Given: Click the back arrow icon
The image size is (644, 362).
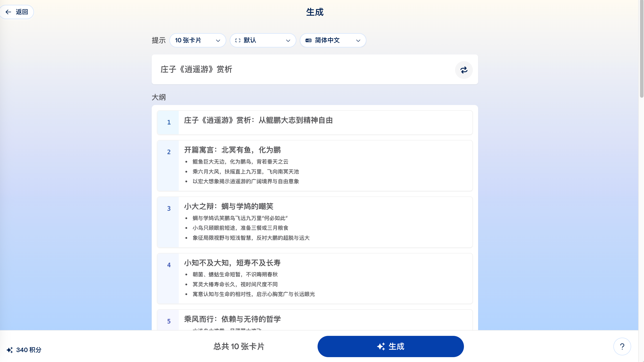Looking at the screenshot, I should pos(8,12).
